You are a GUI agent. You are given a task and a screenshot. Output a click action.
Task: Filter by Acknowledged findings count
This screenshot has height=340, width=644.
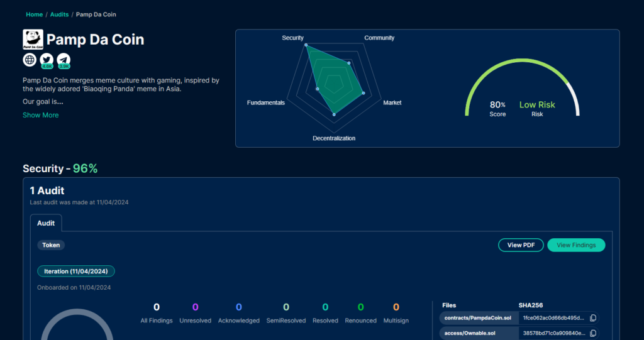[x=238, y=313]
